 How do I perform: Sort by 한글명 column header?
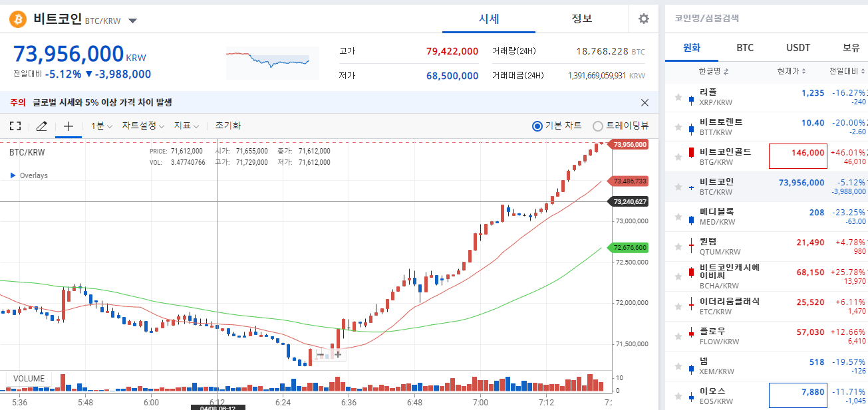tap(714, 71)
